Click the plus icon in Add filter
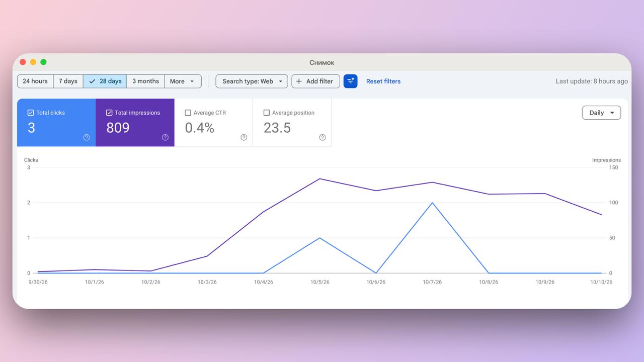 coord(299,81)
